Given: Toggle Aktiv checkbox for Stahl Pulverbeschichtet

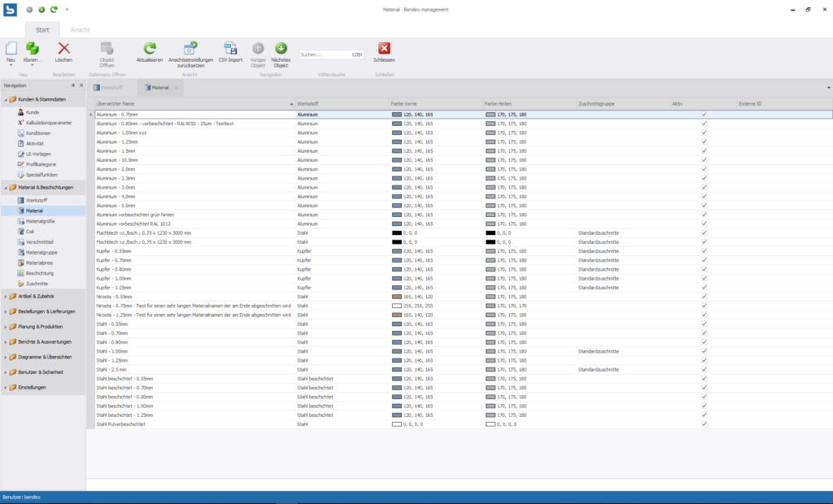Looking at the screenshot, I should coord(704,424).
